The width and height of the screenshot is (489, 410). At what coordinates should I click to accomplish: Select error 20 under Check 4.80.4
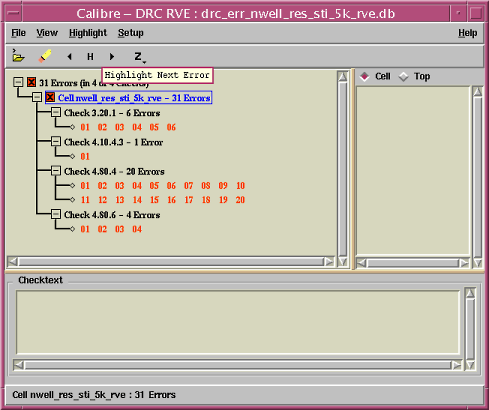240,200
